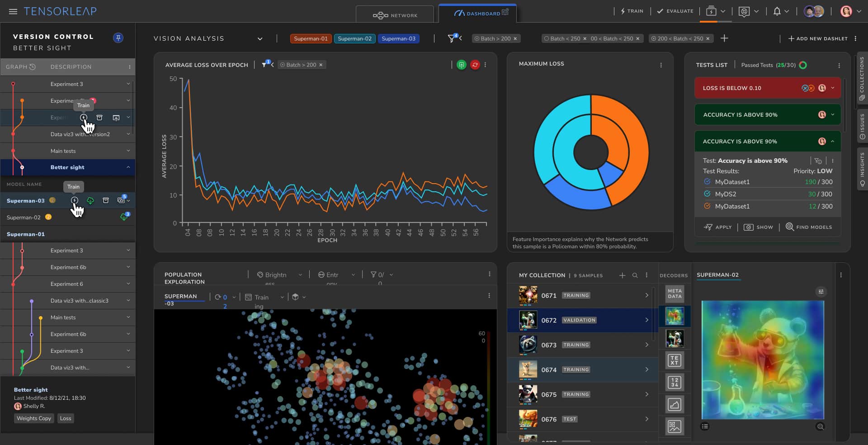Open the Collections side tab

pyautogui.click(x=862, y=79)
